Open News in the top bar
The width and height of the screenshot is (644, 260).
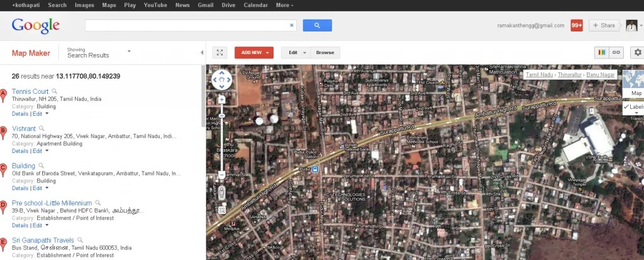pyautogui.click(x=182, y=5)
